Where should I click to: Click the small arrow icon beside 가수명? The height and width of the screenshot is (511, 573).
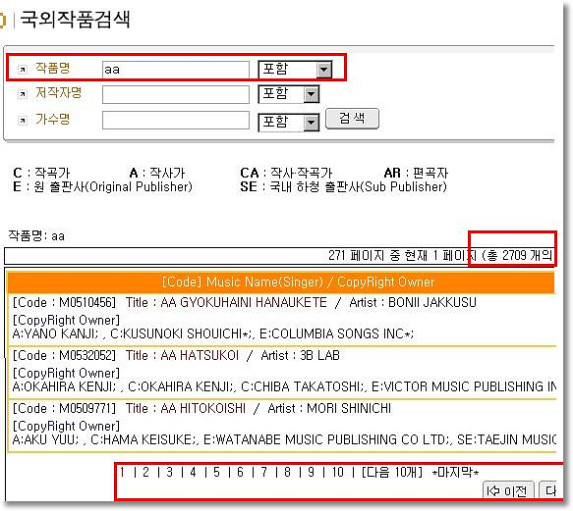point(22,121)
